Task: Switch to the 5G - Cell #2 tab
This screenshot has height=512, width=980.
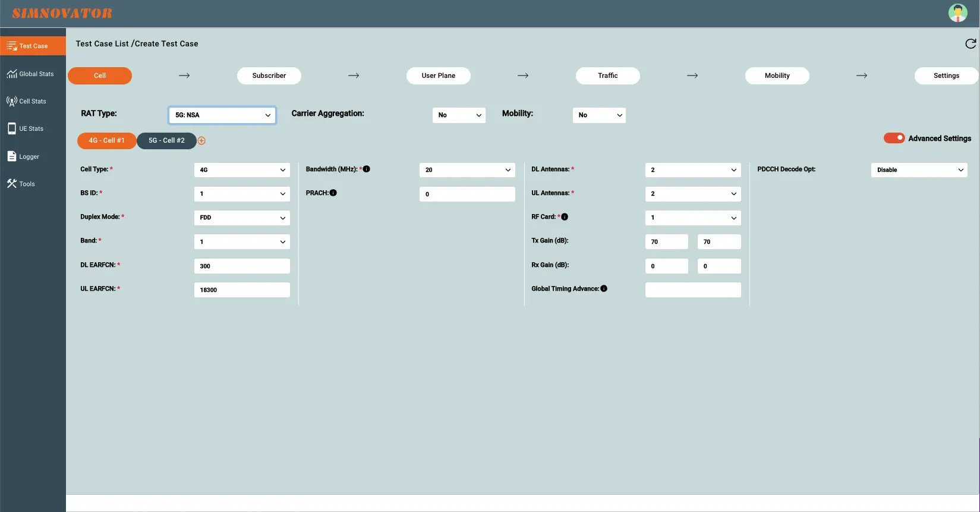Action: tap(166, 141)
